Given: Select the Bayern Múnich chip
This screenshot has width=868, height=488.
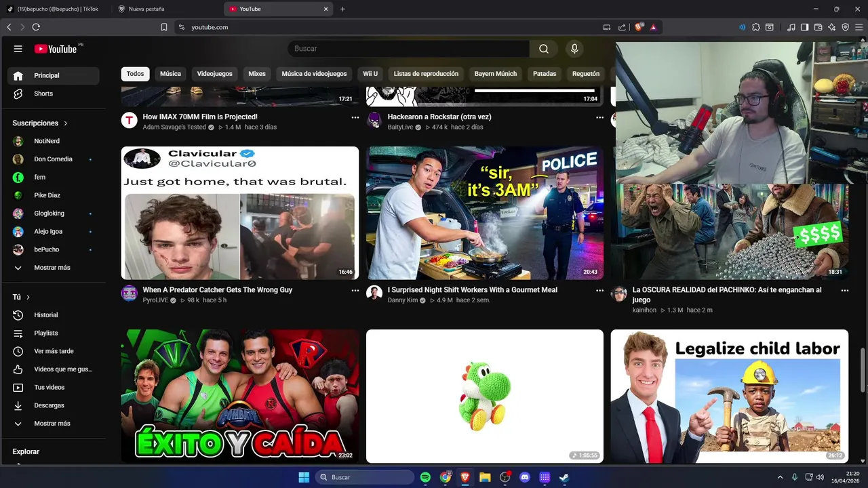Looking at the screenshot, I should point(496,74).
